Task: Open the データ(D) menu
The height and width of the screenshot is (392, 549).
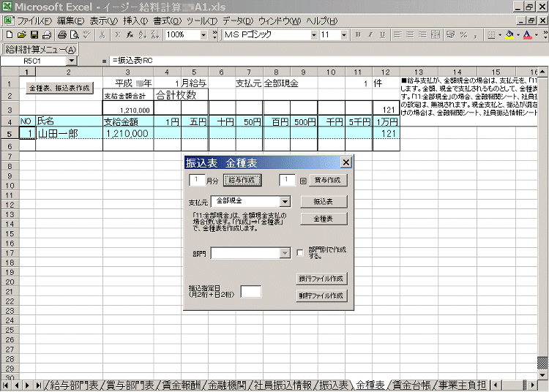Action: 238,20
